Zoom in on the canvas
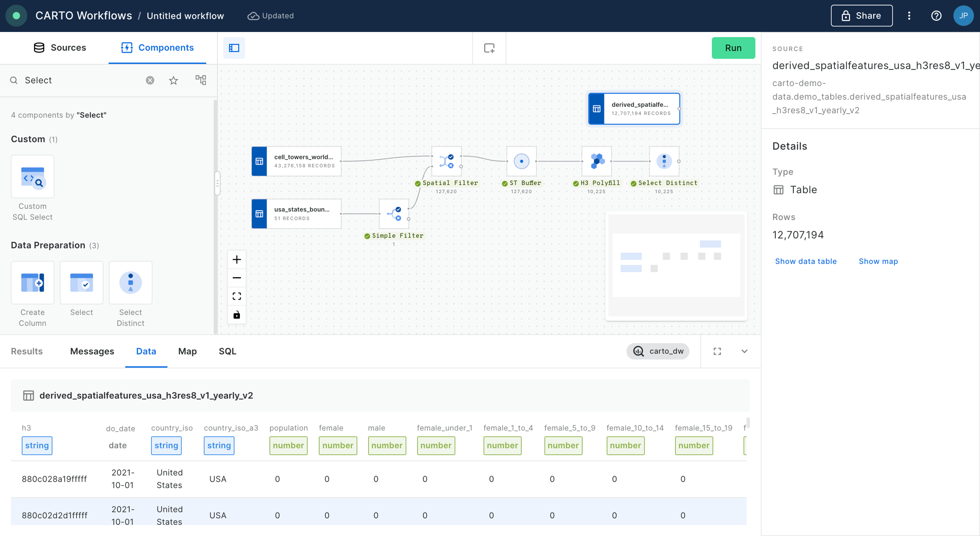980x536 pixels. 237,259
